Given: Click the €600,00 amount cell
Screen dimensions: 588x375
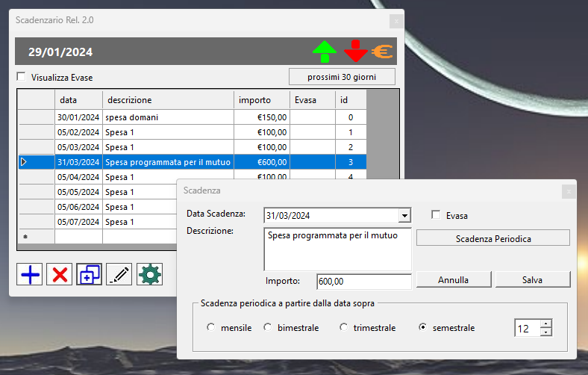Looking at the screenshot, I should pyautogui.click(x=262, y=162).
